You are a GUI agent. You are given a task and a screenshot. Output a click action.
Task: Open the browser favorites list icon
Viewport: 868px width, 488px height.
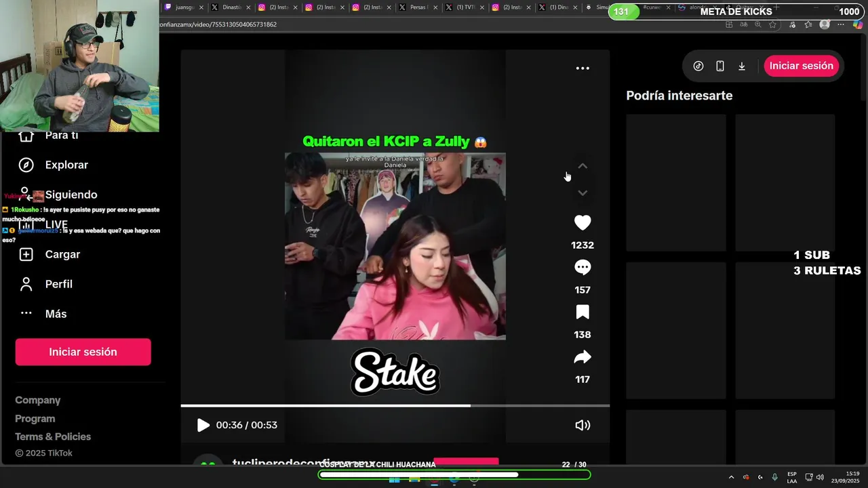[x=808, y=24]
